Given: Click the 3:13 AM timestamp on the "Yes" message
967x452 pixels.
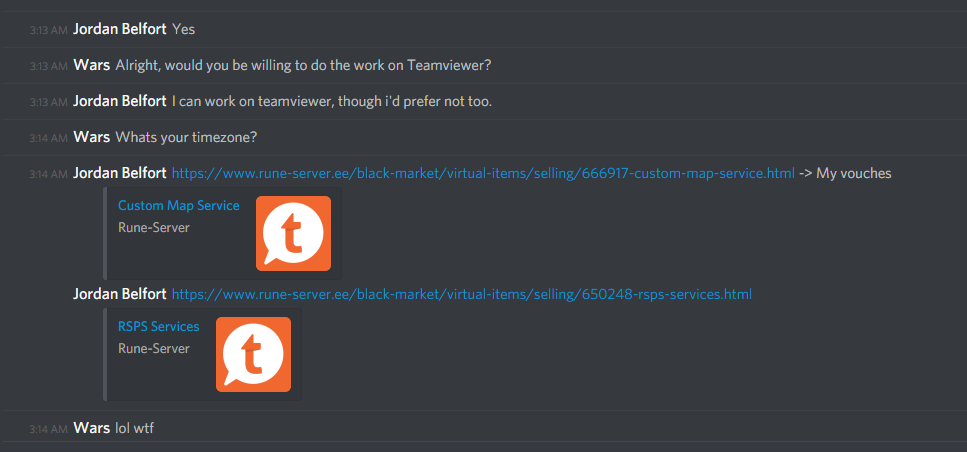Looking at the screenshot, I should pyautogui.click(x=48, y=30).
